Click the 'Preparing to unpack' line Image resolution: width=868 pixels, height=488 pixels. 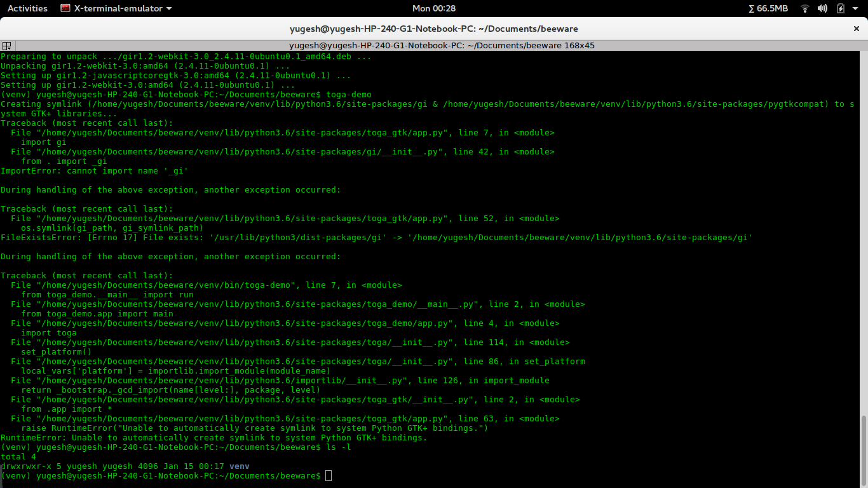coord(186,57)
